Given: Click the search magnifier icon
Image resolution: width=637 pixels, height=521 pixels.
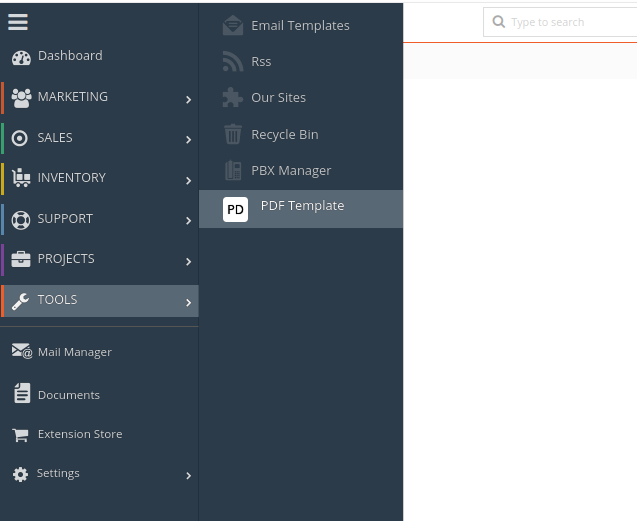Looking at the screenshot, I should [498, 22].
